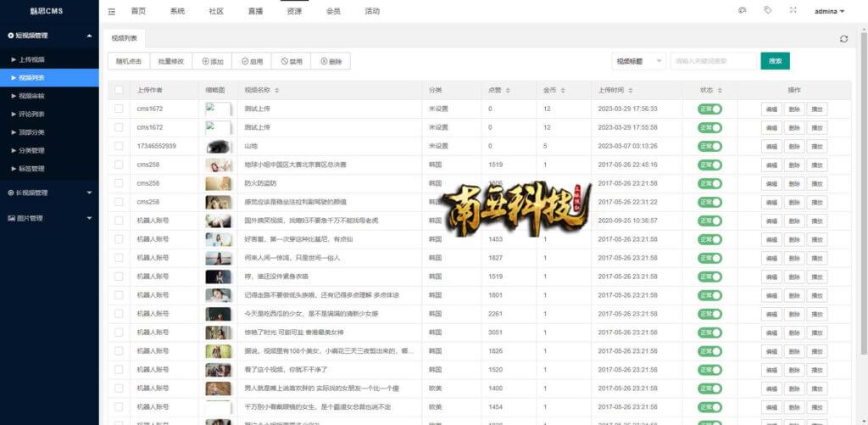Open thumbnail of 今天是吃西瓜的少女 video

218,314
